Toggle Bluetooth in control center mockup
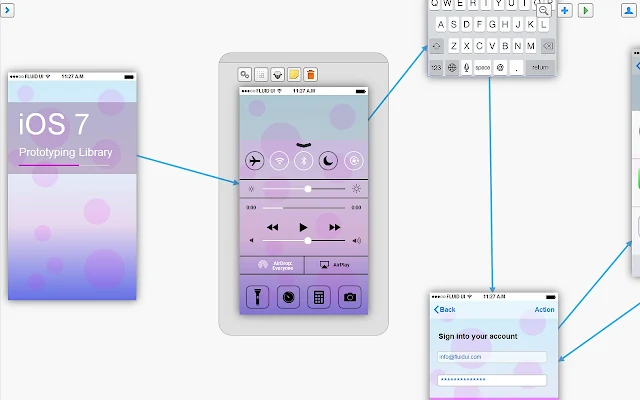 click(x=304, y=161)
